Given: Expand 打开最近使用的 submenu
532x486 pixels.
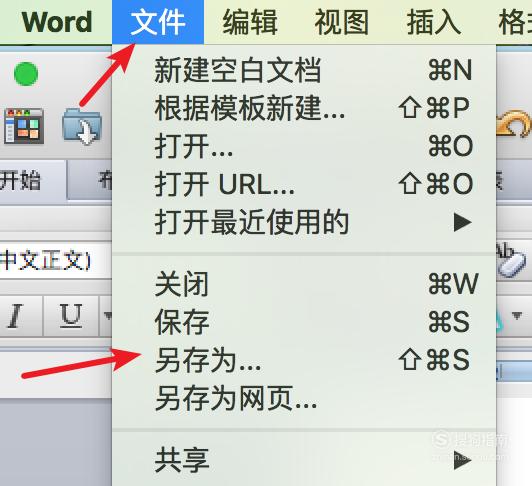Looking at the screenshot, I should point(304,222).
